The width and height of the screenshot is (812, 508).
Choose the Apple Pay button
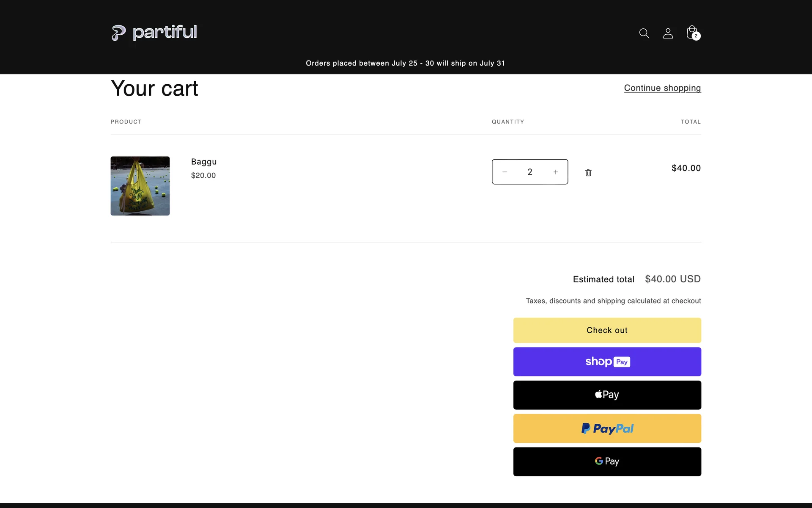(x=607, y=395)
